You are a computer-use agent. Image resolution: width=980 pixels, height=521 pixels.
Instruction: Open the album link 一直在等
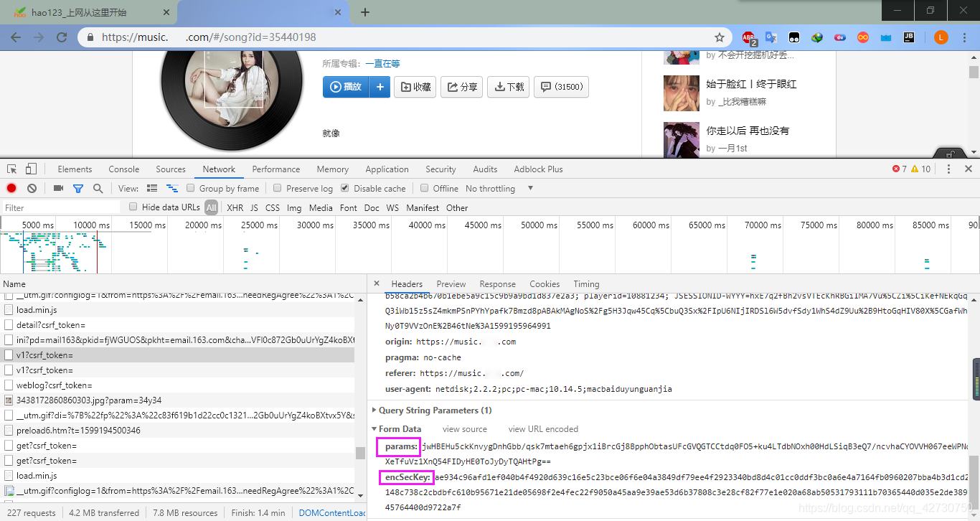pyautogui.click(x=382, y=64)
